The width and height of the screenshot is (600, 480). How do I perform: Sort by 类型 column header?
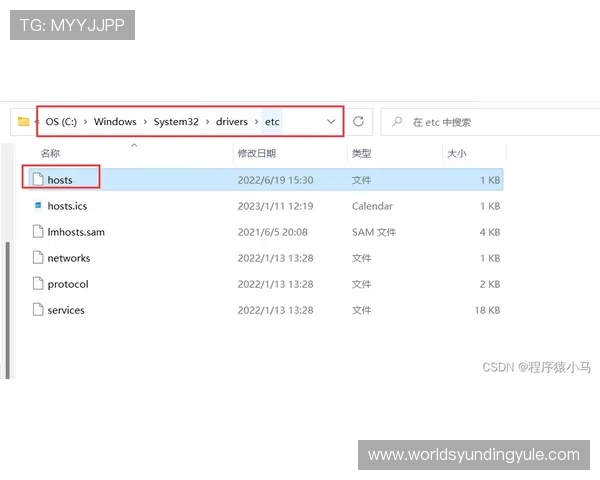coord(362,153)
